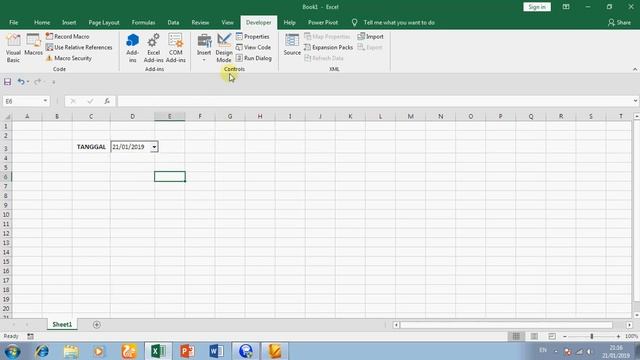This screenshot has height=360, width=640.
Task: Click the 100% zoom level
Action: pos(631,336)
